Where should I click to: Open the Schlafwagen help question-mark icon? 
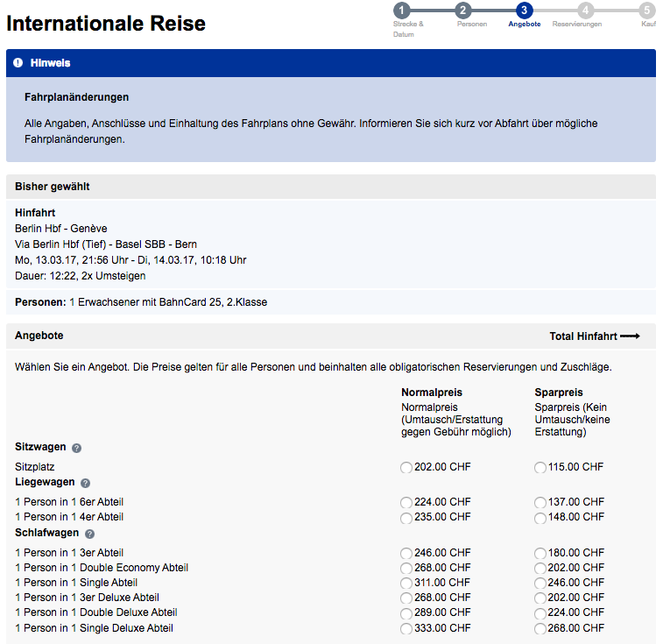90,534
